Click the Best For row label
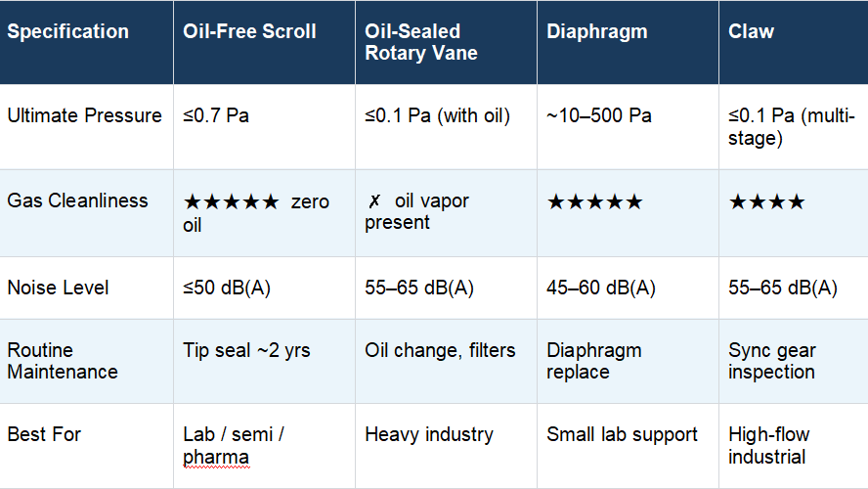Screen dimensions: 868x489 (x=44, y=434)
